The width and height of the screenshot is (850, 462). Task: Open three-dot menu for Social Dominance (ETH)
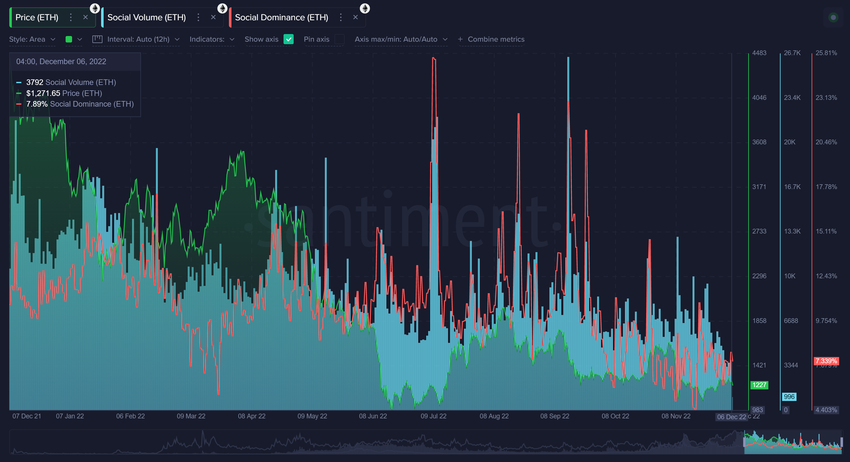point(340,17)
